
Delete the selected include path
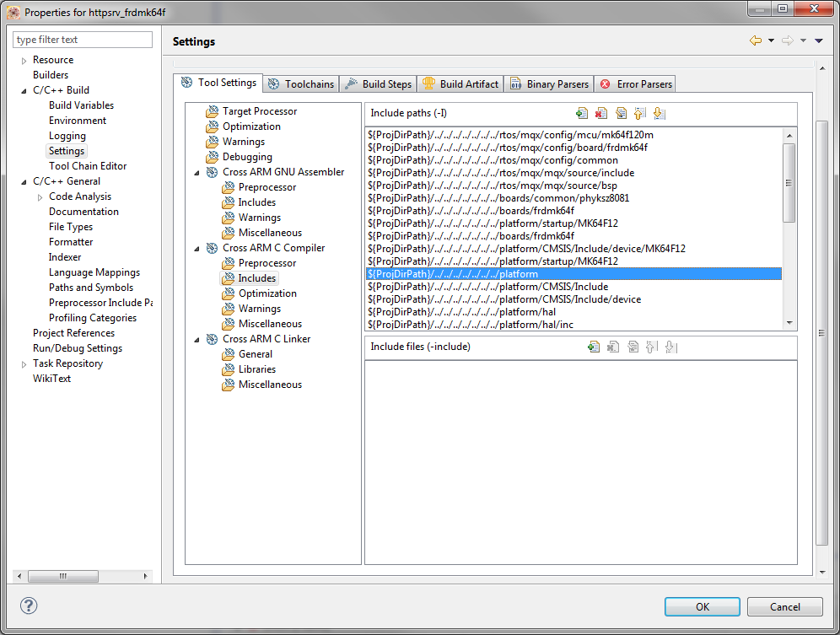[601, 113]
